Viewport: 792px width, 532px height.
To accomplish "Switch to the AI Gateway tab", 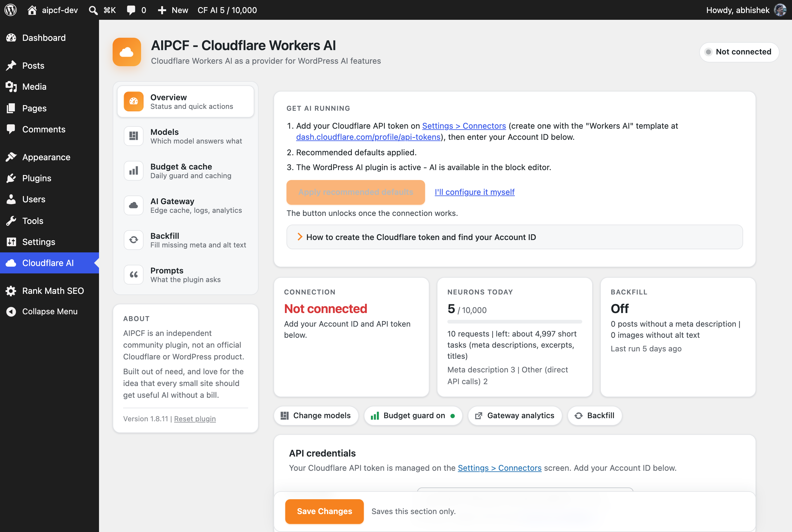I will click(x=186, y=205).
